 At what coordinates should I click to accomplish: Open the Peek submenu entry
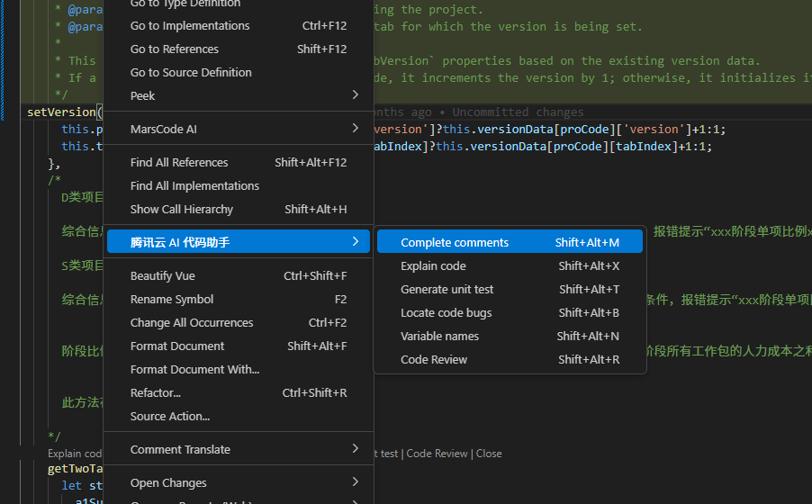[239, 95]
